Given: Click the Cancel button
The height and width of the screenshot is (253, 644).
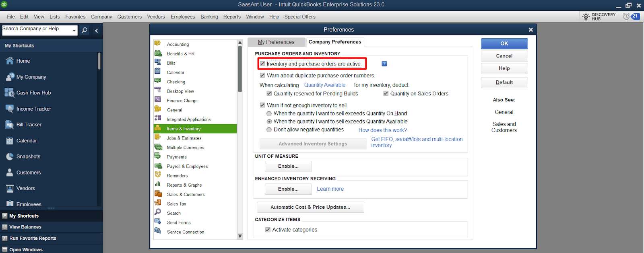Looking at the screenshot, I should click(x=504, y=56).
